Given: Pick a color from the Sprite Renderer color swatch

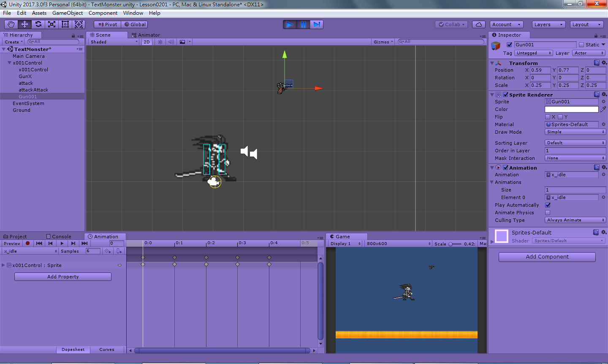Looking at the screenshot, I should pos(571,109).
